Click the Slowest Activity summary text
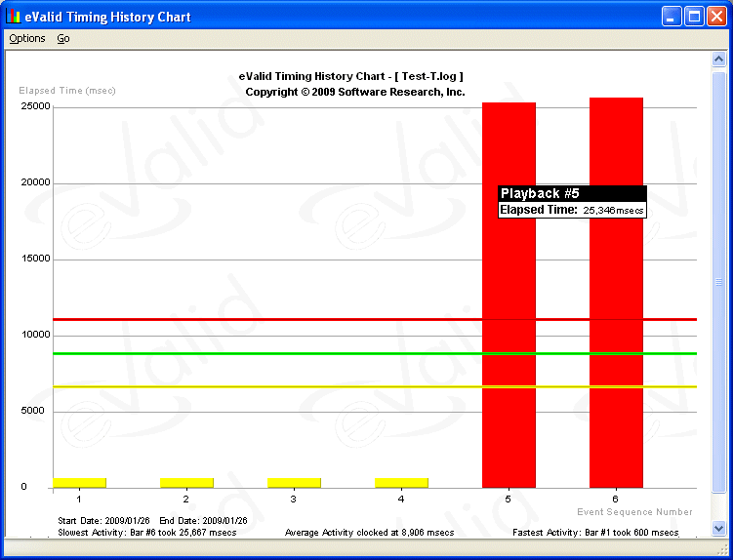Screen dimensions: 733x560 click(147, 533)
